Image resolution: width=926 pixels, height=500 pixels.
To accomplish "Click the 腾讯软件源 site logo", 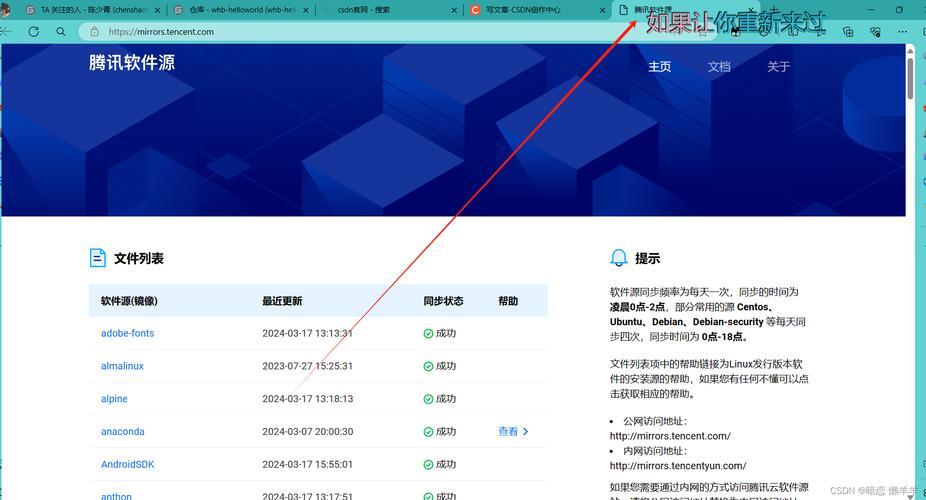I will 132,62.
